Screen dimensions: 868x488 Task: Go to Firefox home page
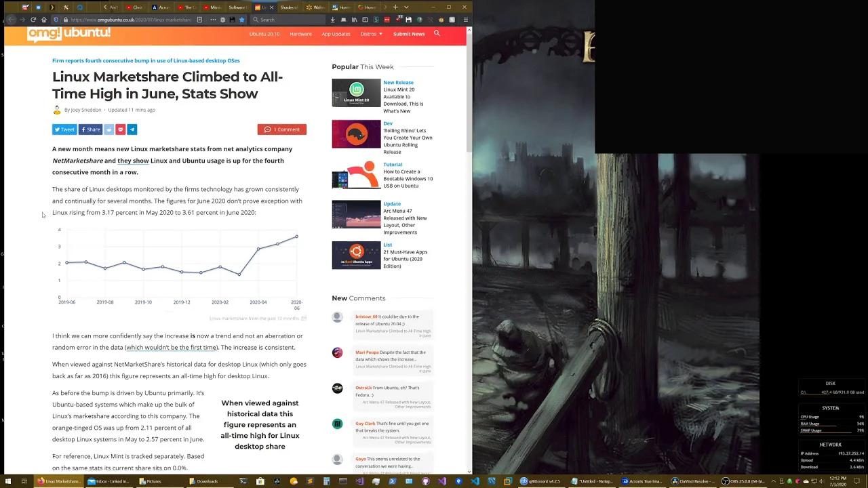coord(44,20)
